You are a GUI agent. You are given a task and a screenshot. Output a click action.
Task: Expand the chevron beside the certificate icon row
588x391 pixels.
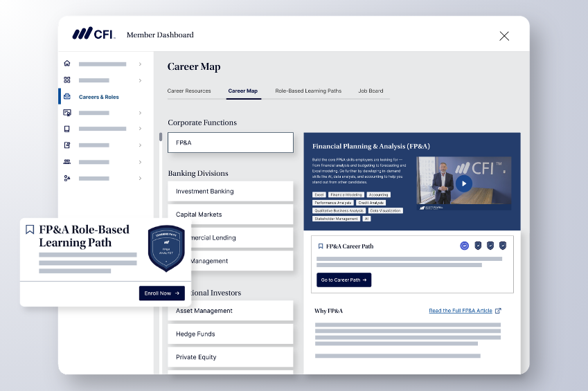point(140,113)
